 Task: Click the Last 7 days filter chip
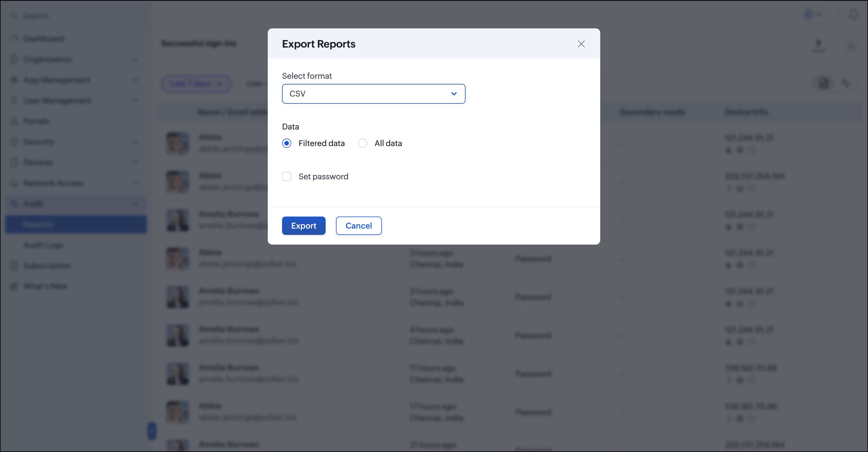click(x=196, y=84)
